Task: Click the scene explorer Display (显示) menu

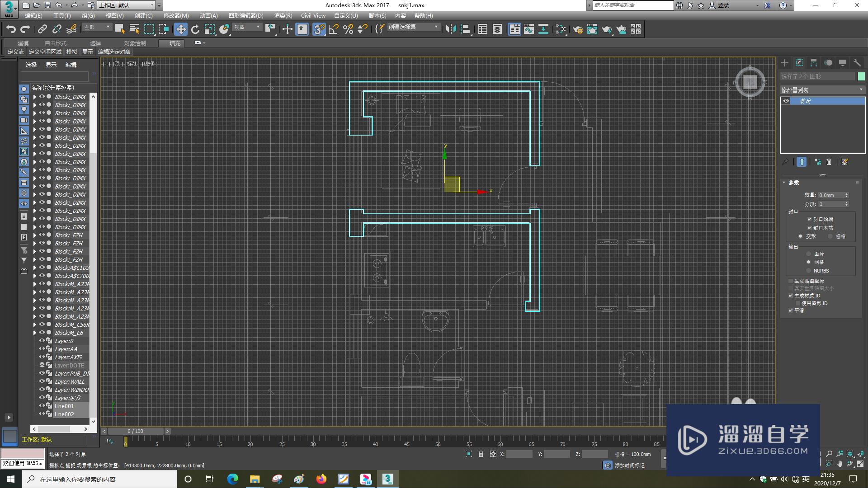Action: click(x=51, y=65)
